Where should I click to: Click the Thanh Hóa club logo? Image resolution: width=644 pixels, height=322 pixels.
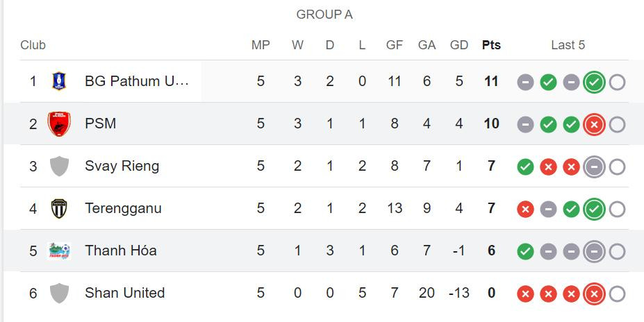[59, 251]
